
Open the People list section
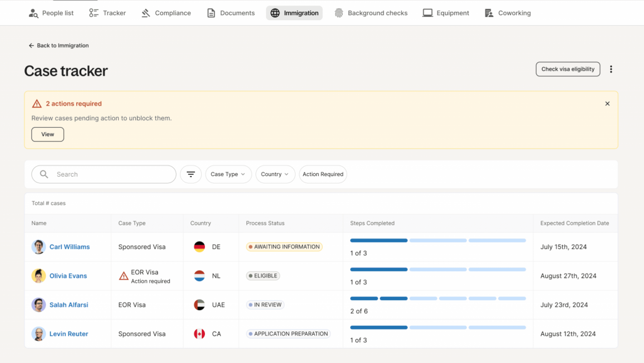tap(51, 13)
